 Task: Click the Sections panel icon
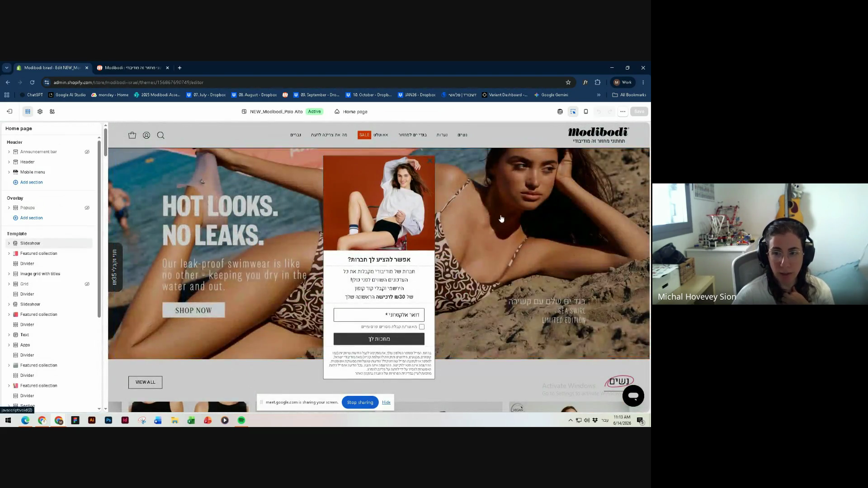pos(28,112)
